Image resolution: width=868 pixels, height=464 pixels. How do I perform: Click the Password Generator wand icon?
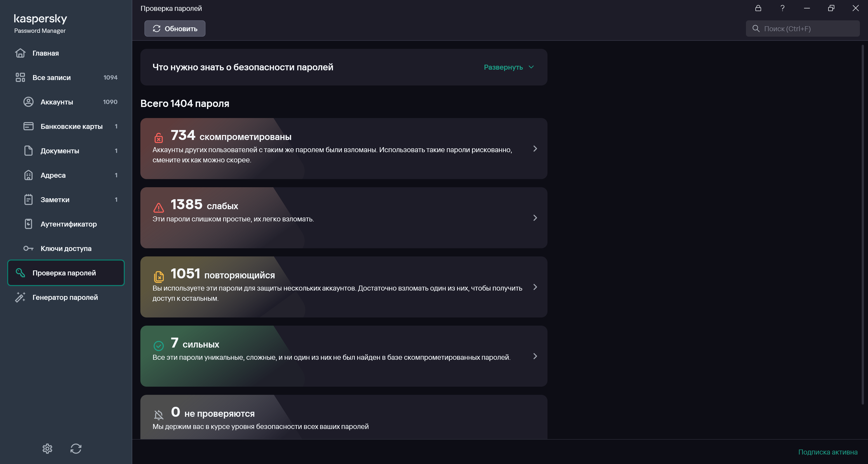click(20, 297)
